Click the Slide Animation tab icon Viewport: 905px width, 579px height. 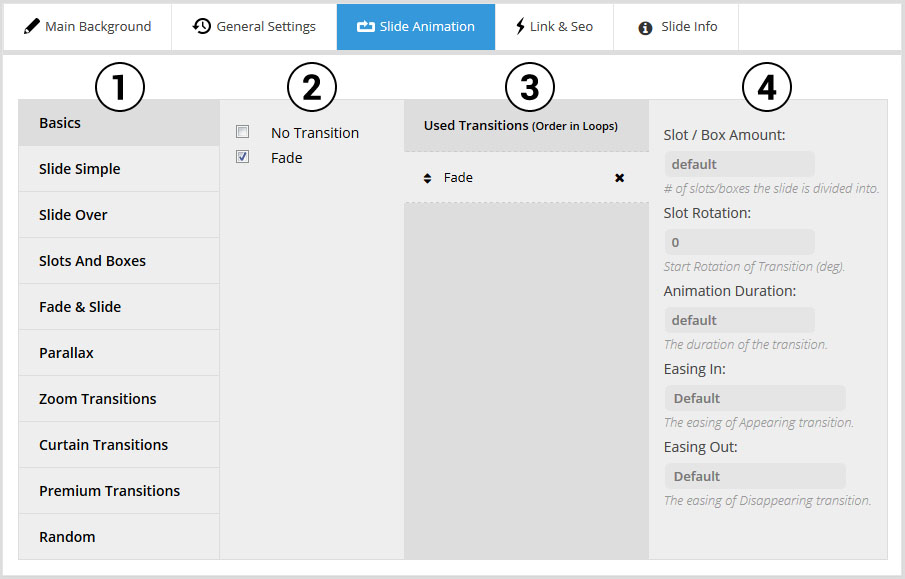click(365, 27)
